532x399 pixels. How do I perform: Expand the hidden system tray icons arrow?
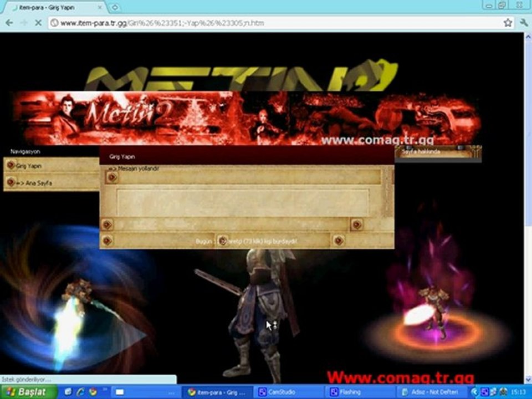coord(474,392)
